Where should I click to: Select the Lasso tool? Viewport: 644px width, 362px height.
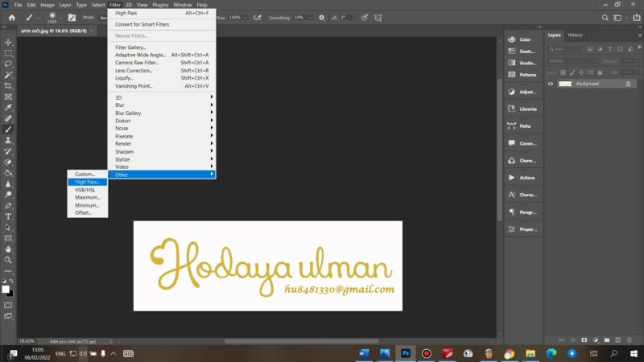click(9, 64)
